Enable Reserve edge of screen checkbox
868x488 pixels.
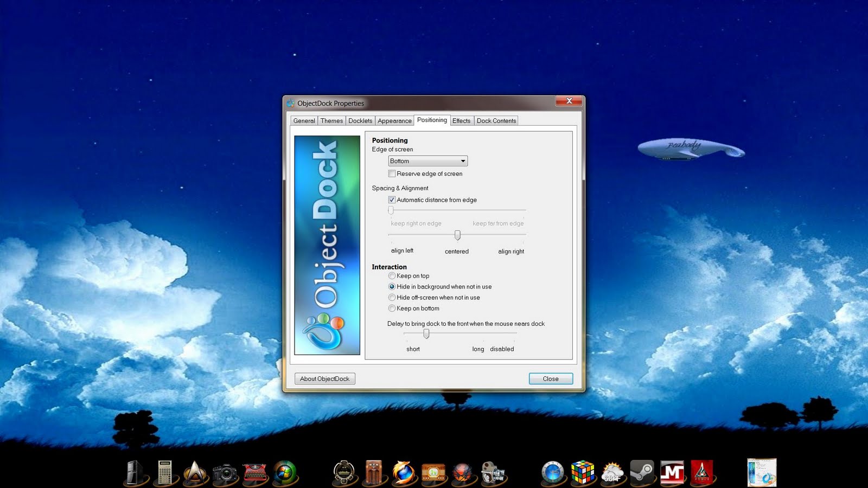pyautogui.click(x=392, y=174)
